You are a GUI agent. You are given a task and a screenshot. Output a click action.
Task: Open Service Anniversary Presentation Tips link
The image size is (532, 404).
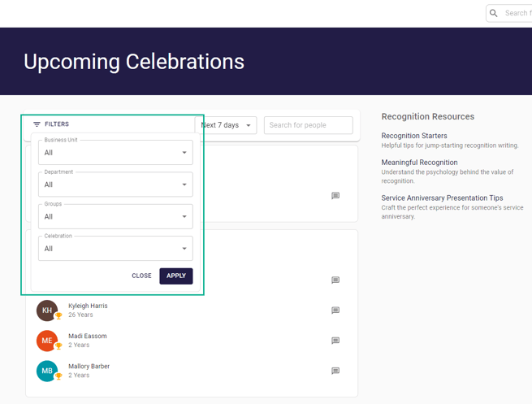click(442, 198)
